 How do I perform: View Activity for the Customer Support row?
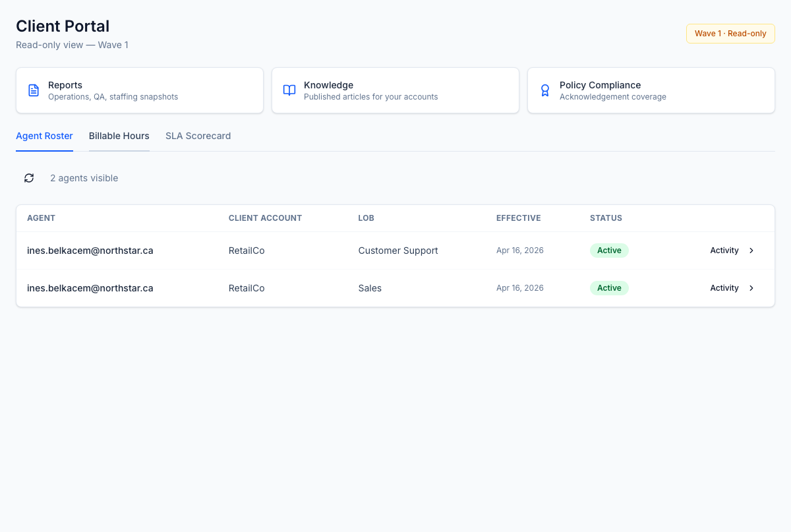(x=732, y=251)
